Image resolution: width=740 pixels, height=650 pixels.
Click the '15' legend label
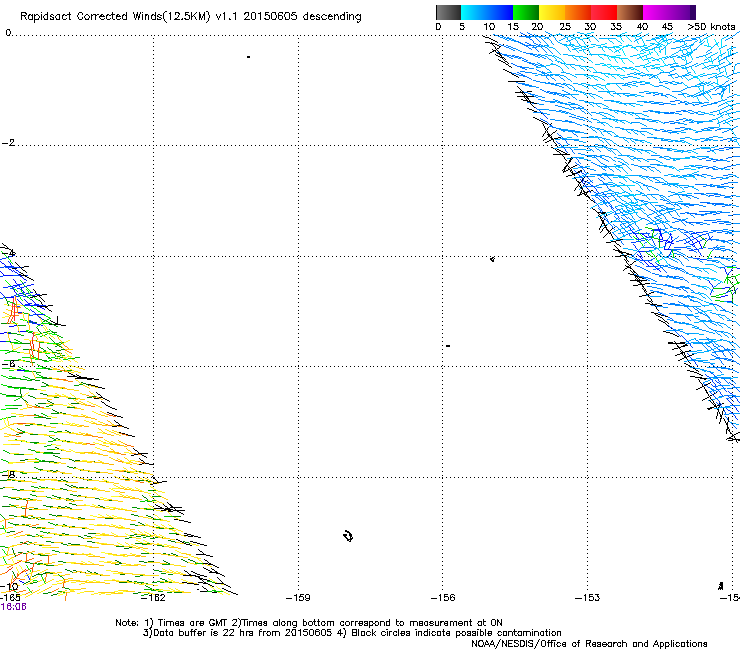pyautogui.click(x=513, y=26)
